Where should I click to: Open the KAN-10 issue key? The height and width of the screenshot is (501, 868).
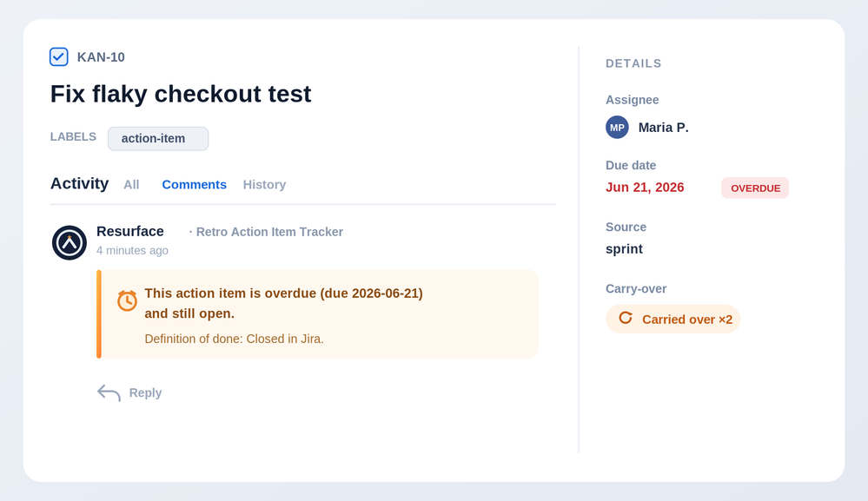pyautogui.click(x=101, y=57)
